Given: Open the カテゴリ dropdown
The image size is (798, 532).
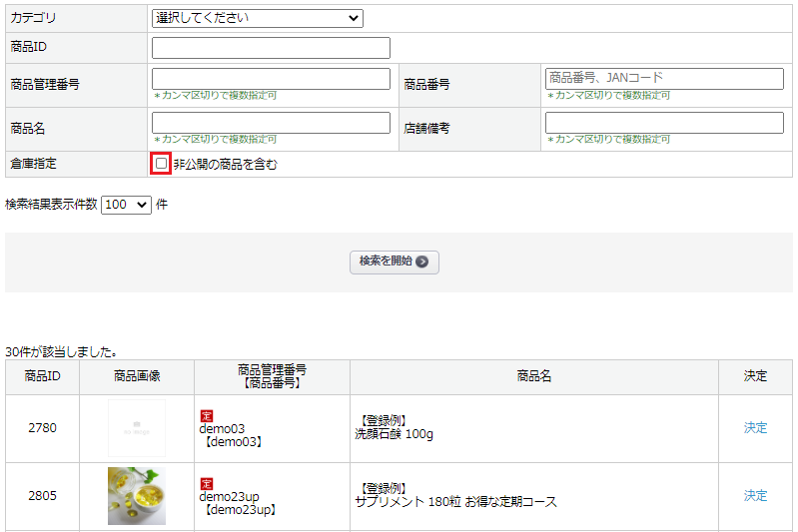Looking at the screenshot, I should [x=257, y=18].
